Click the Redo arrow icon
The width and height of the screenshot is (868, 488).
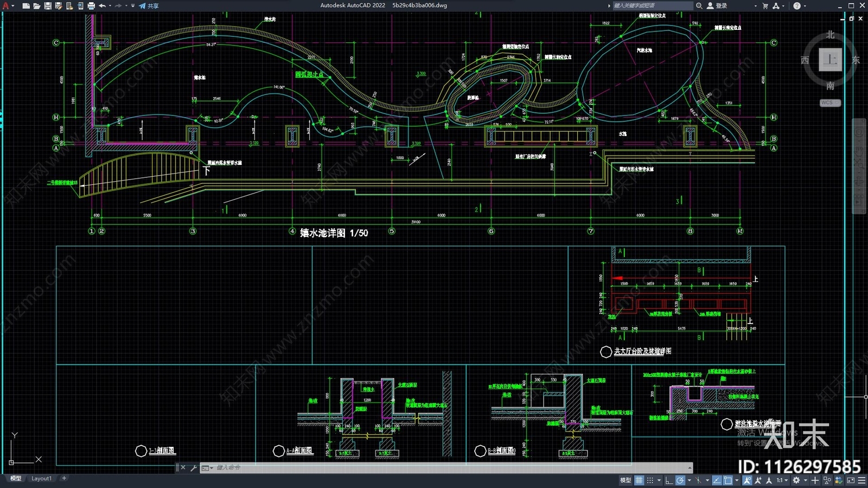pyautogui.click(x=118, y=5)
